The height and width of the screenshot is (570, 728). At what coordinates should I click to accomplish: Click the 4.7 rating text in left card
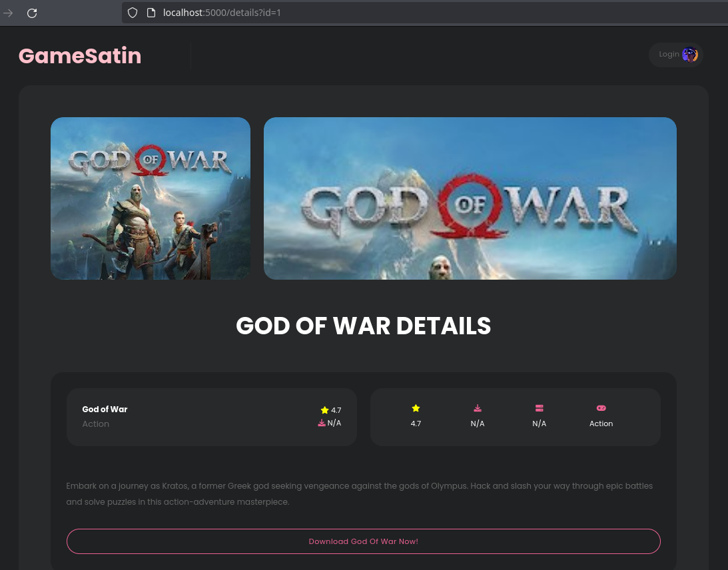336,410
